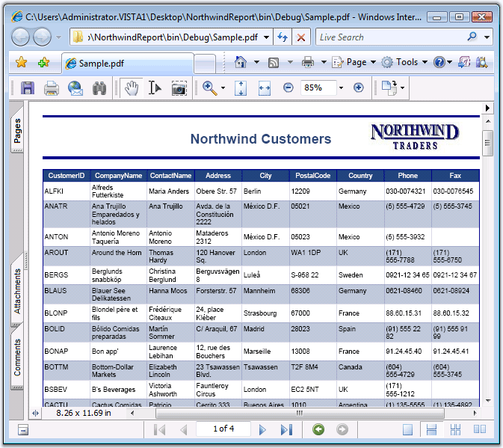Click Fit Width icon
This screenshot has width=503, height=448.
pyautogui.click(x=264, y=88)
